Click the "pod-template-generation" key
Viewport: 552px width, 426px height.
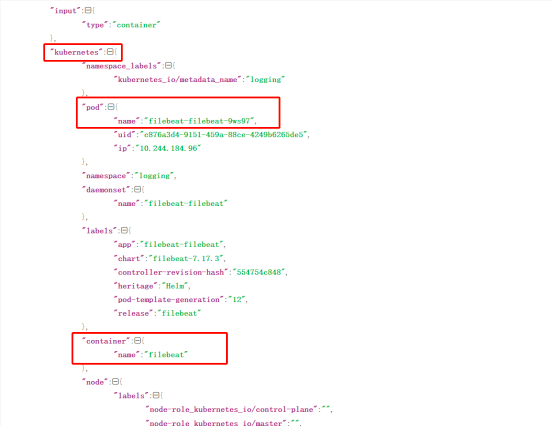(x=169, y=300)
